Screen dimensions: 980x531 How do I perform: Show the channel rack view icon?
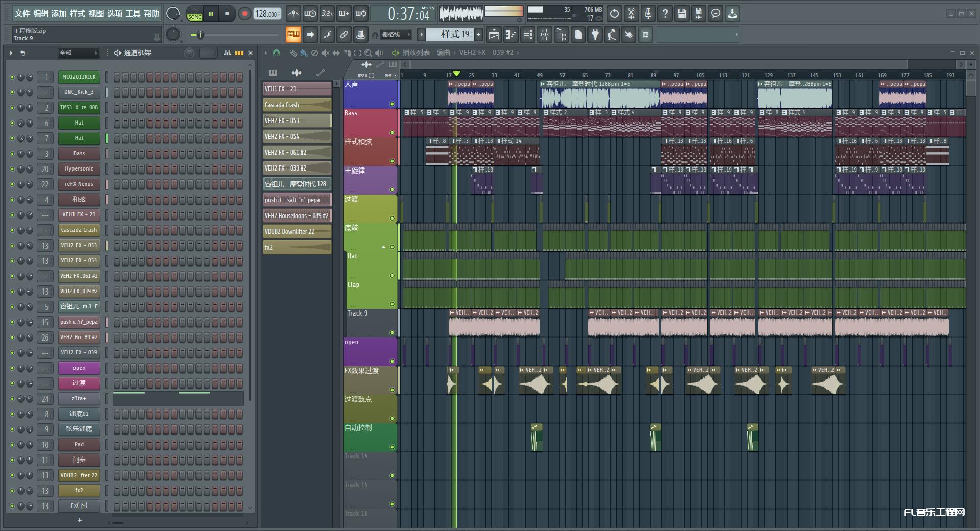pyautogui.click(x=528, y=35)
